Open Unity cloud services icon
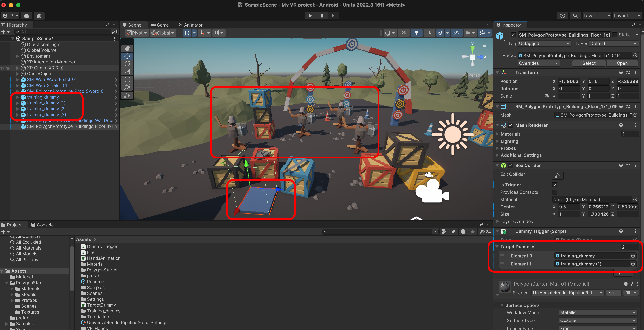The image size is (644, 330). click(x=26, y=16)
